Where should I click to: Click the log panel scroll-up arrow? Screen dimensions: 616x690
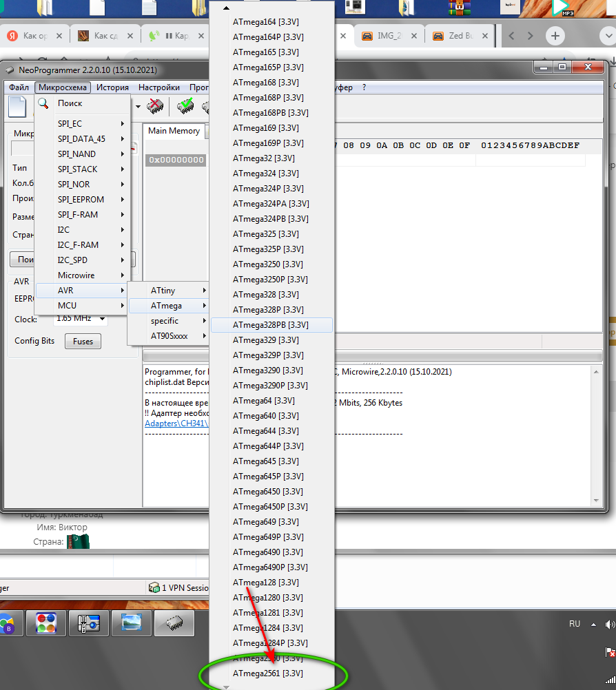pos(596,372)
